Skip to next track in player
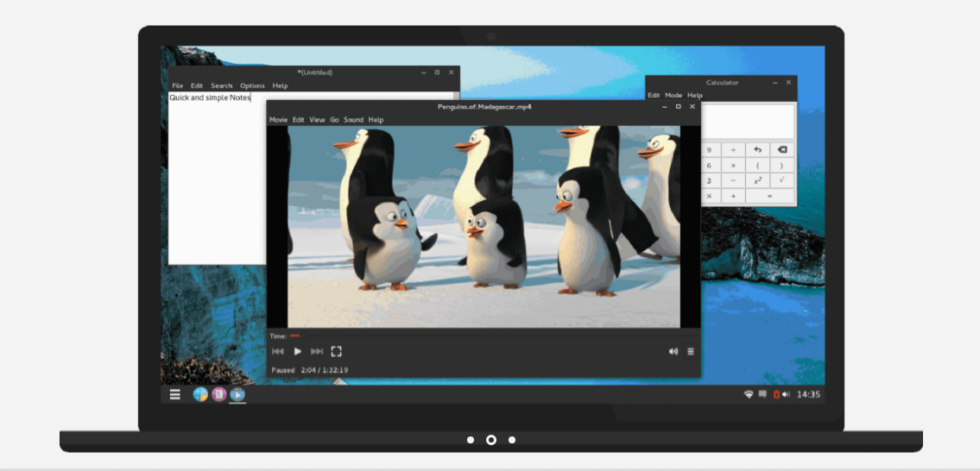Screen dimensions: 980x471 (317, 352)
